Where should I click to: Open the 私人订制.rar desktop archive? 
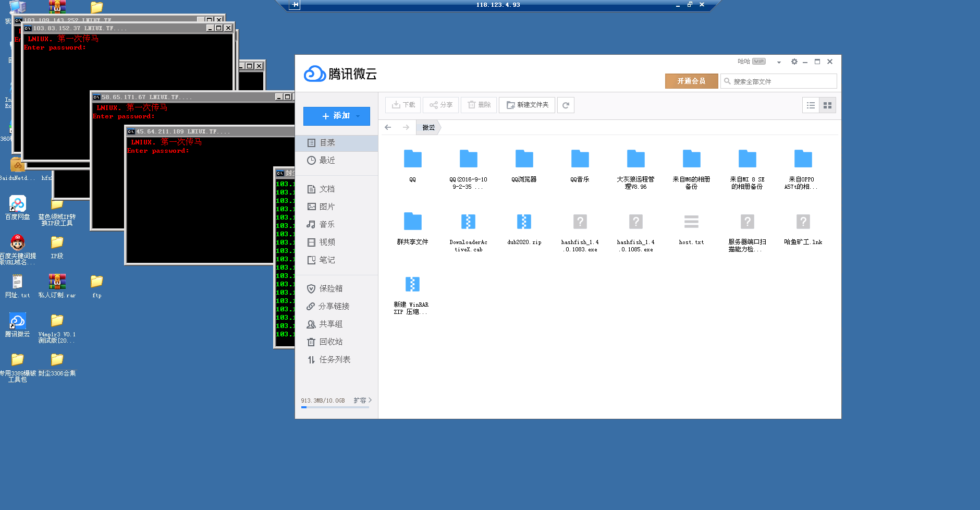click(x=57, y=286)
